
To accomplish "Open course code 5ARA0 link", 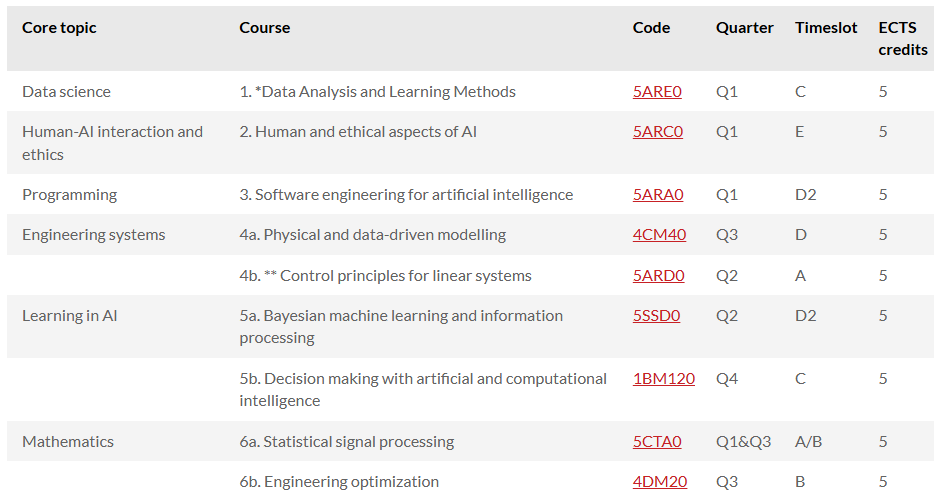I will pos(658,195).
